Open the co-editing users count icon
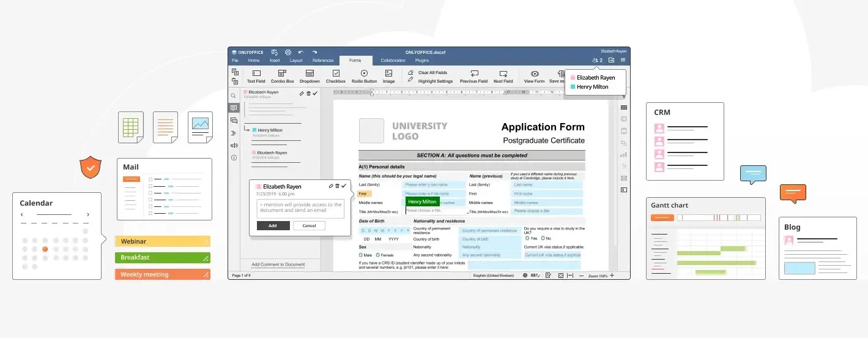Screen dimensions: 868x338 [597, 60]
